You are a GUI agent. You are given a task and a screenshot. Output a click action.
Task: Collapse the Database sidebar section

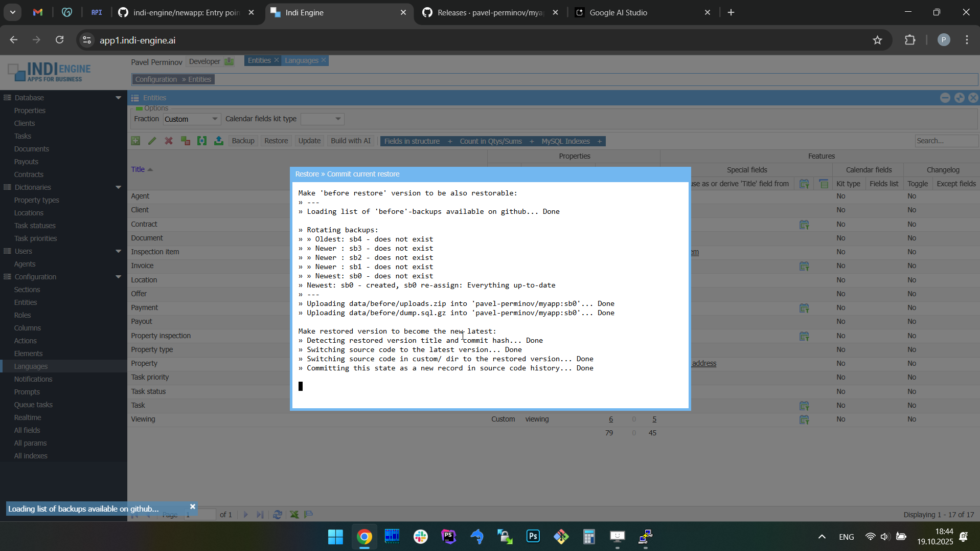(118, 98)
